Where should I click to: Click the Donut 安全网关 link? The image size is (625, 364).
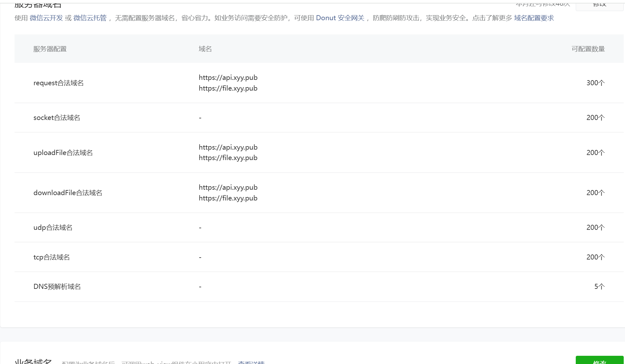tap(340, 18)
